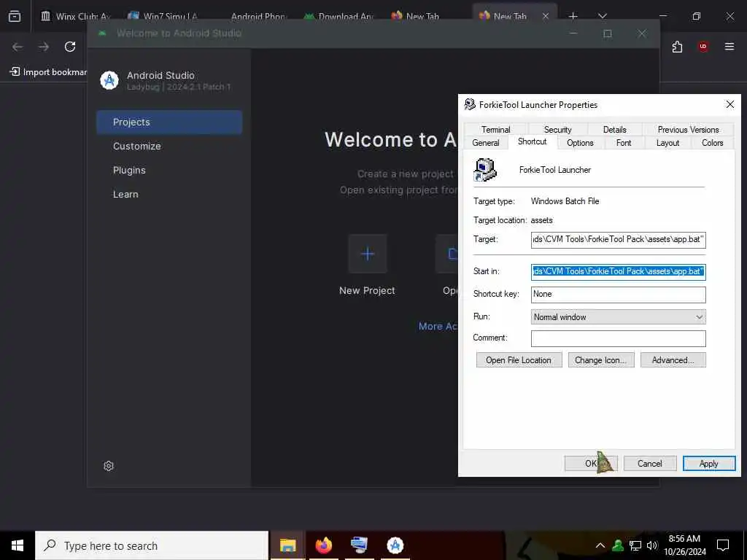Click the taskbar search box

[x=152, y=545]
